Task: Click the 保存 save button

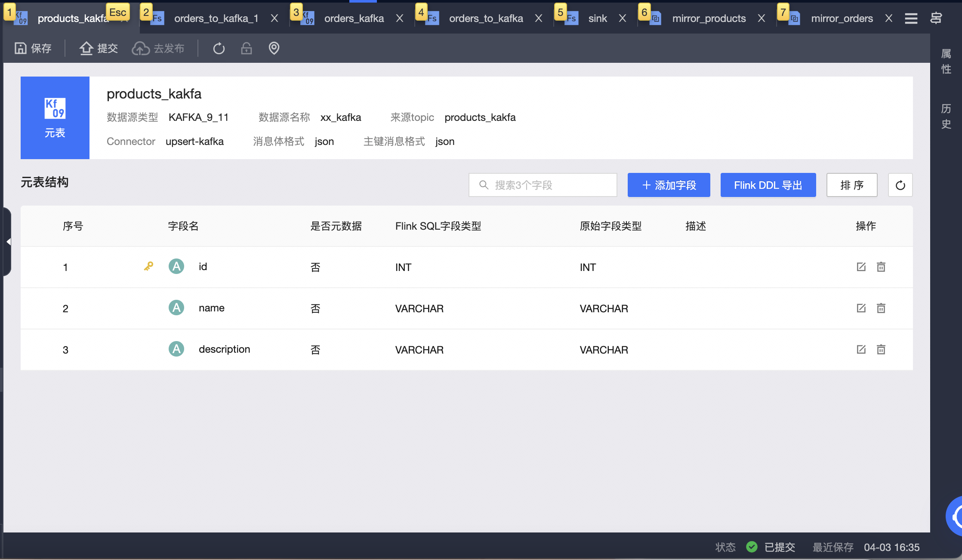Action: coord(33,48)
